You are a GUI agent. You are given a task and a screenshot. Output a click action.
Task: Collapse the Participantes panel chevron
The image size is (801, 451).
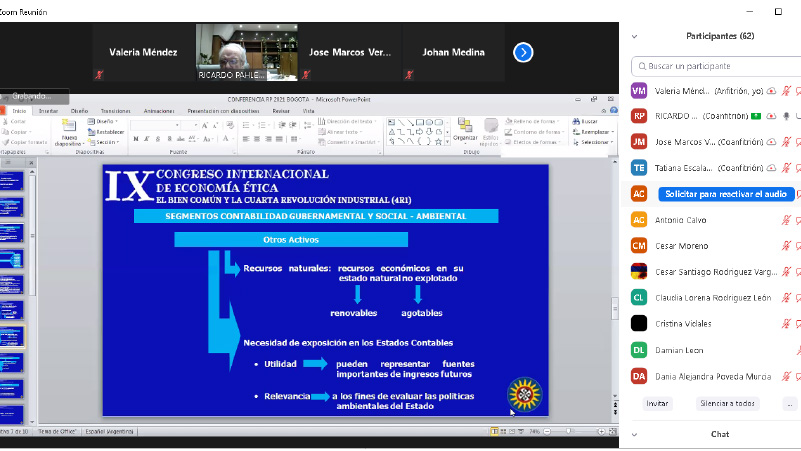tap(635, 36)
